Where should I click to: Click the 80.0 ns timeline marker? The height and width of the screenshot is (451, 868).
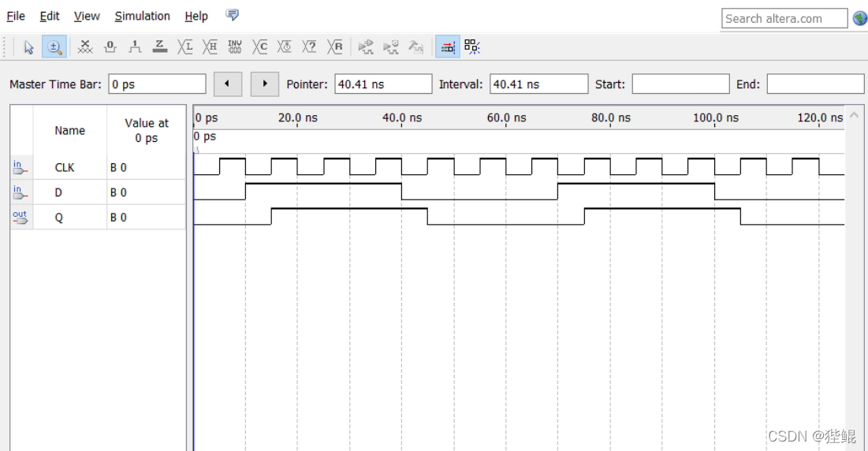tap(610, 117)
